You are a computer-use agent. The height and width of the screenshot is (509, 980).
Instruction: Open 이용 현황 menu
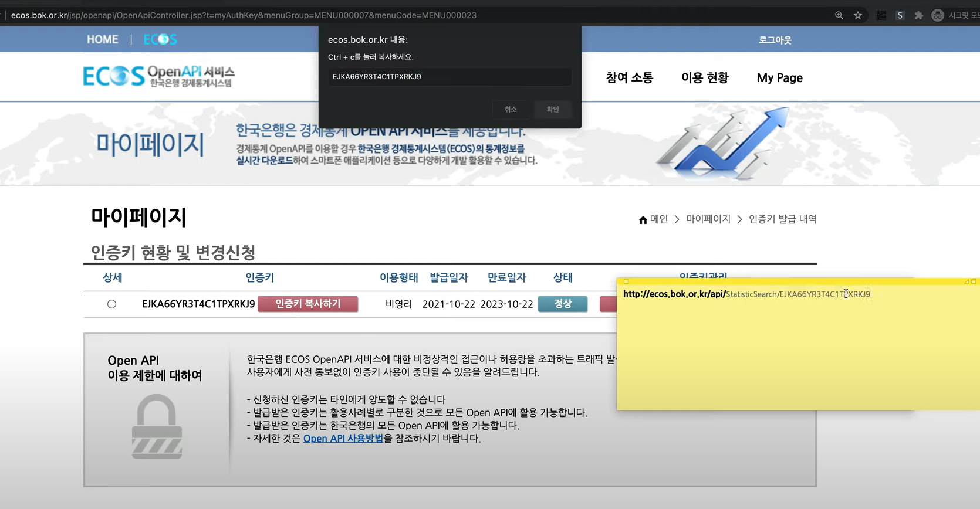click(705, 77)
